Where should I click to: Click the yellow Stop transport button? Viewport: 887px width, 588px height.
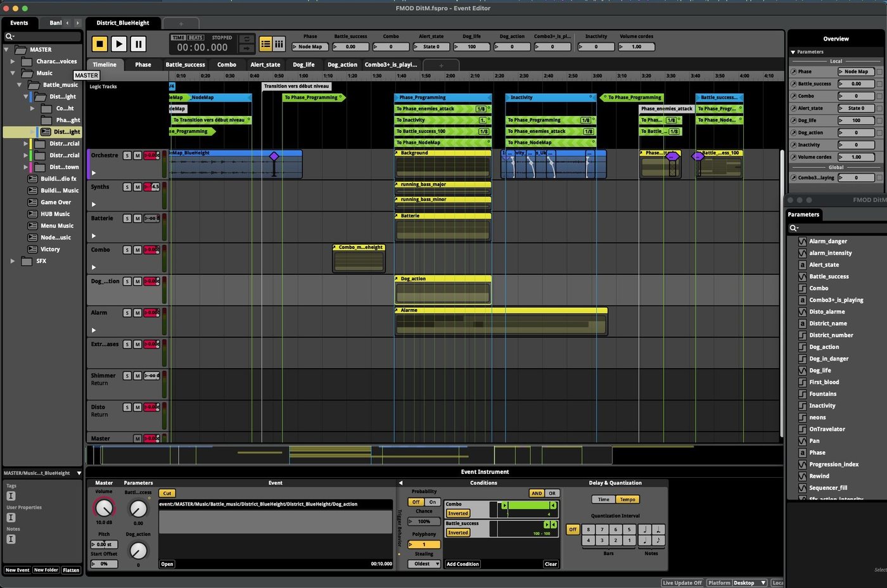pos(99,43)
